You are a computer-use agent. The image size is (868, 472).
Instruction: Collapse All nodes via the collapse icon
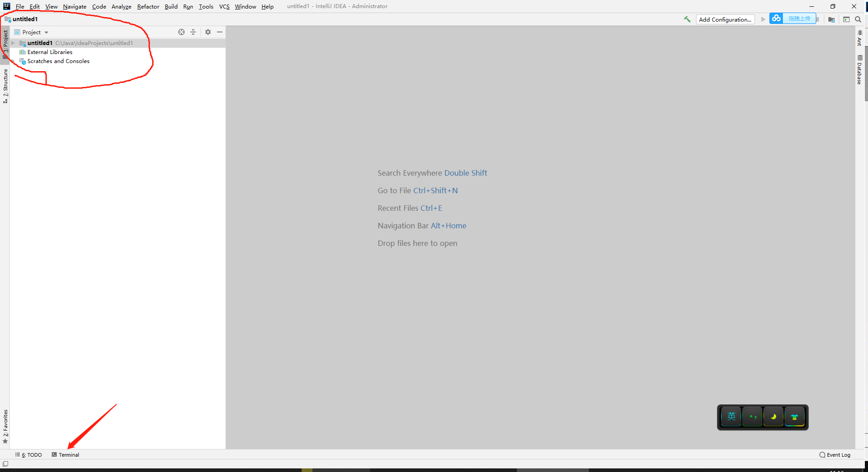[193, 32]
